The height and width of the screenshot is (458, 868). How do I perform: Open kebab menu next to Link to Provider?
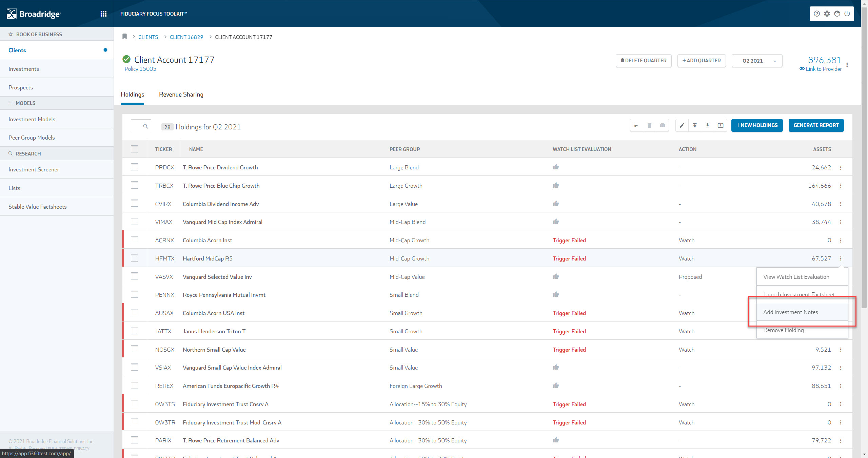(847, 65)
